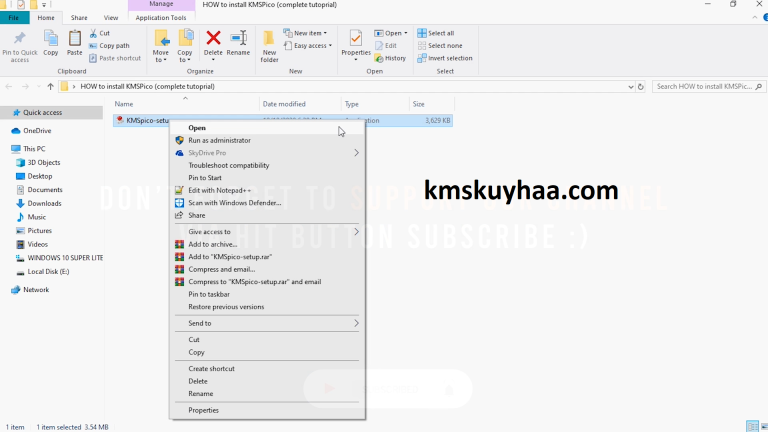Screen dimensions: 768x432
Task: Open New item dropdown
Action: 305,33
